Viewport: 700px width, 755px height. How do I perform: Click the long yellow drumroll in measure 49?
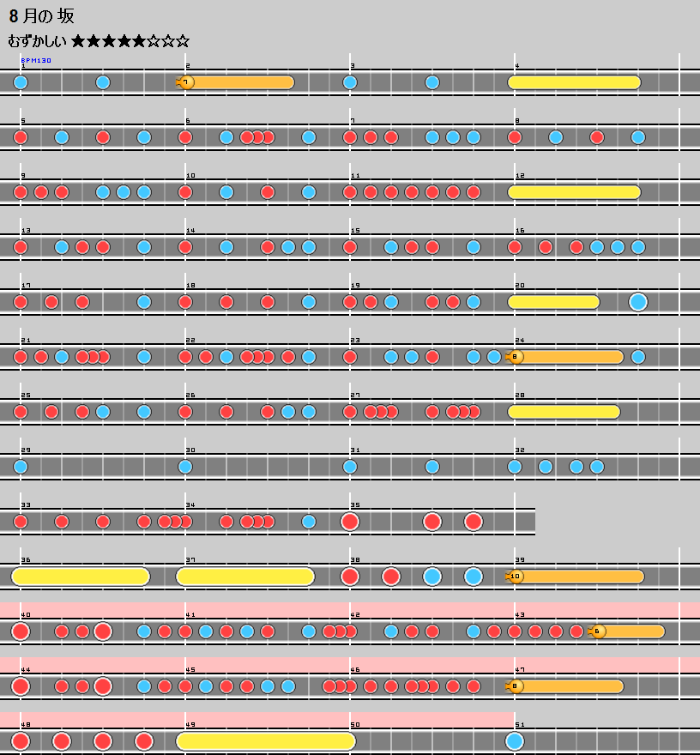point(266,741)
